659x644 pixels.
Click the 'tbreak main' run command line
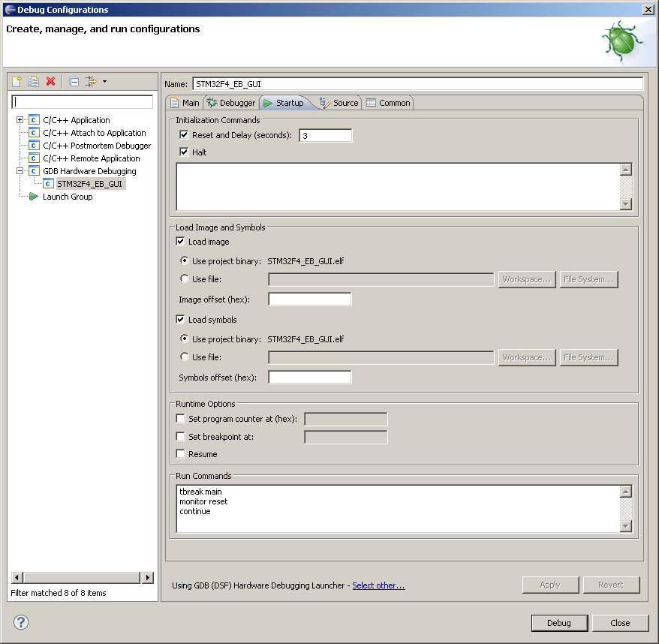[200, 492]
